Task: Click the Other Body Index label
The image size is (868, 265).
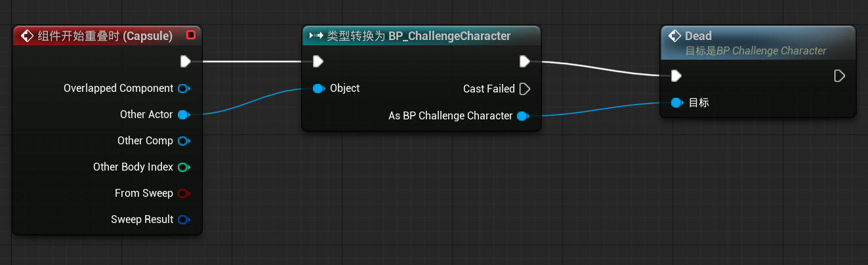Action: (x=133, y=167)
